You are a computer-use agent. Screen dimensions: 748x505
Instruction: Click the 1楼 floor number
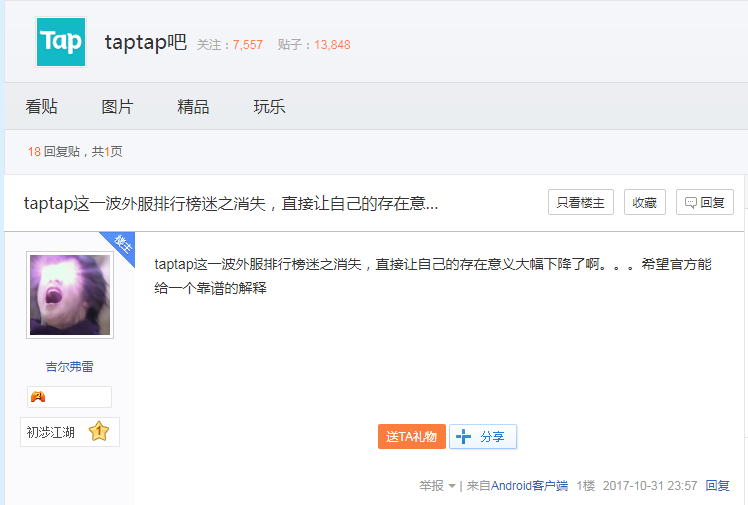pyautogui.click(x=585, y=485)
